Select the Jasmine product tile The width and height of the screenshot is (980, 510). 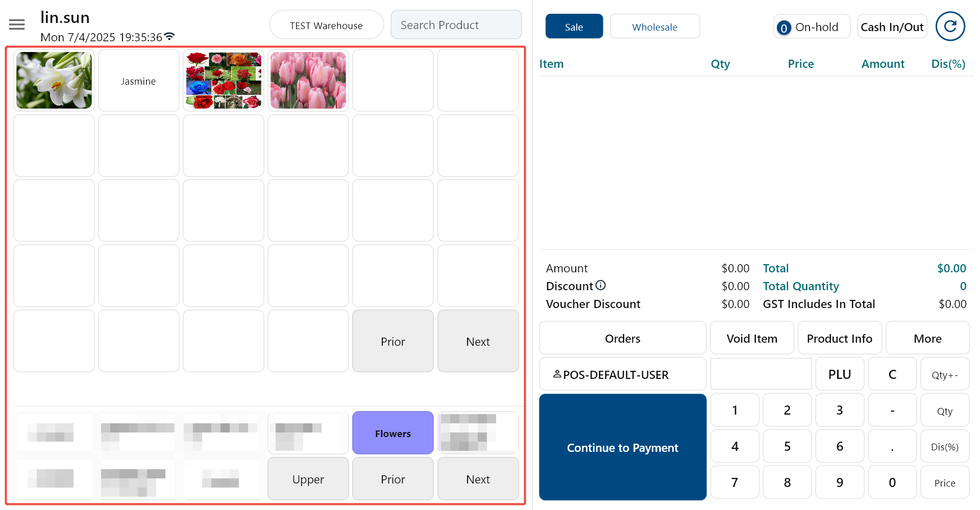138,81
